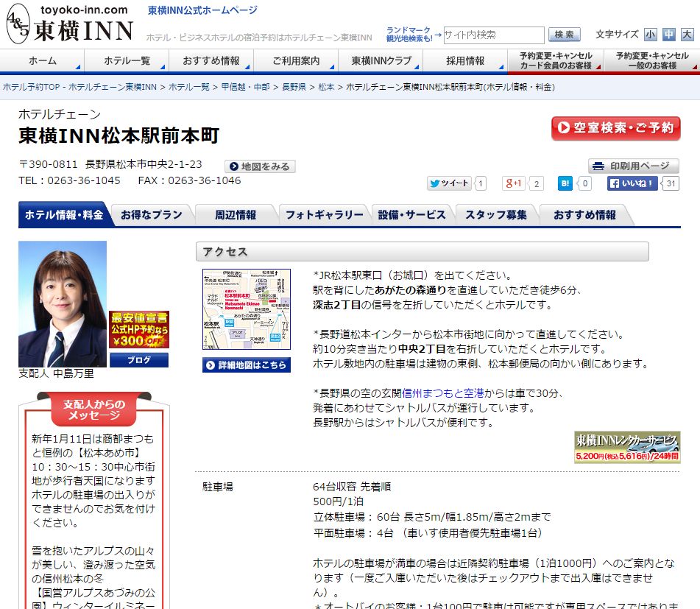Switch to the フォトギャラリー tab
The image size is (700, 609).
point(325,215)
